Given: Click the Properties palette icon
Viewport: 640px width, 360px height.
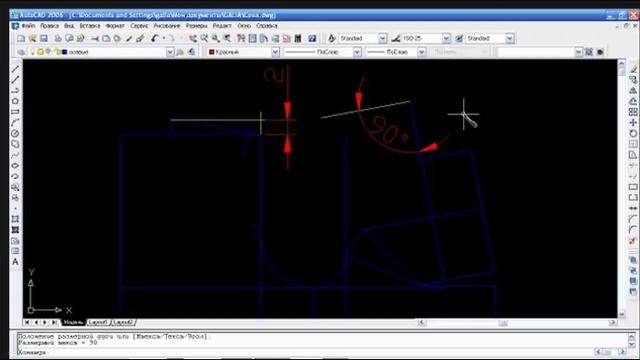Looking at the screenshot, I should [241, 38].
